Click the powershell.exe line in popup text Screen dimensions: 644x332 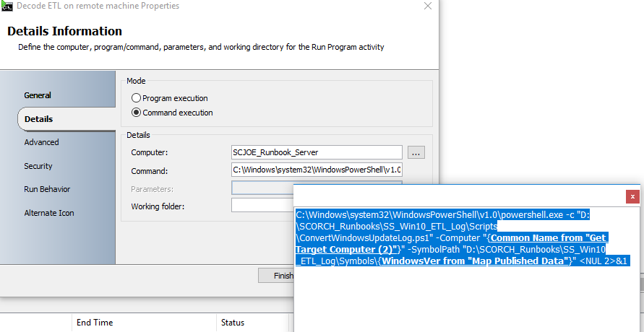(x=443, y=215)
